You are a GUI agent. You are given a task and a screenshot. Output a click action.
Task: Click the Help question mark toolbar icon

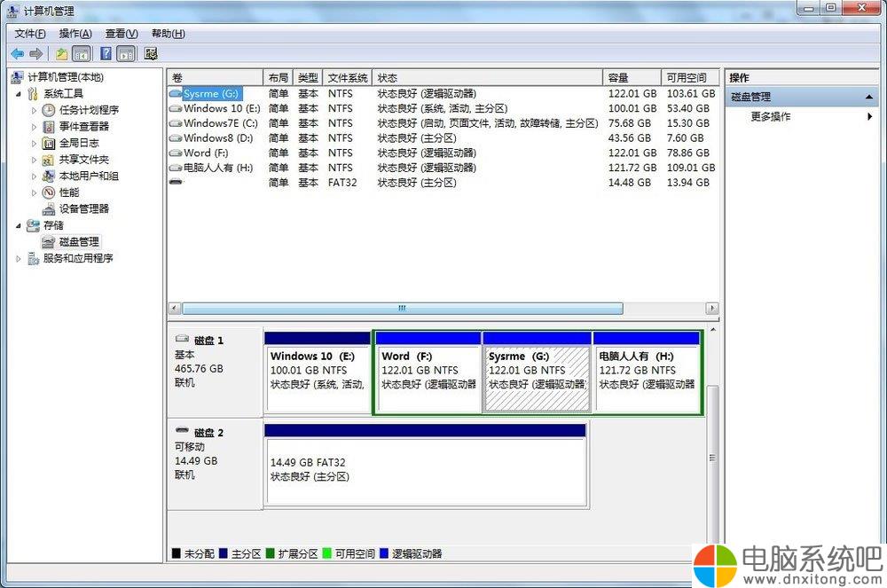106,54
